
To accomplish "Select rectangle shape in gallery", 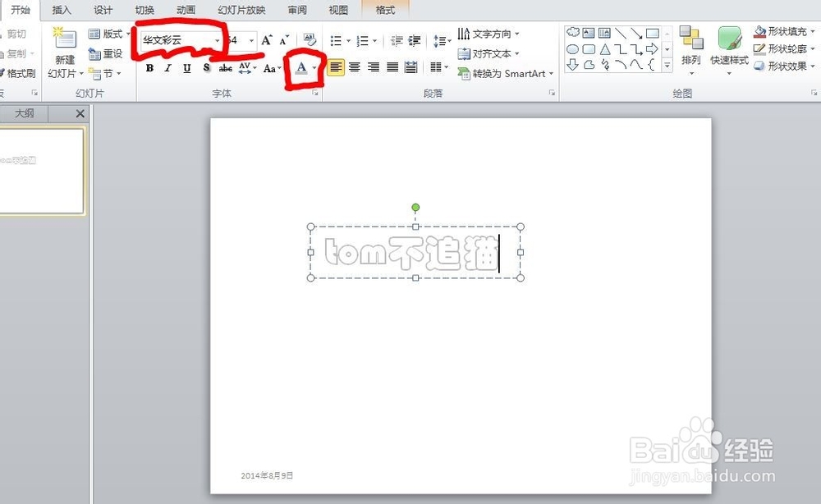I will [653, 33].
